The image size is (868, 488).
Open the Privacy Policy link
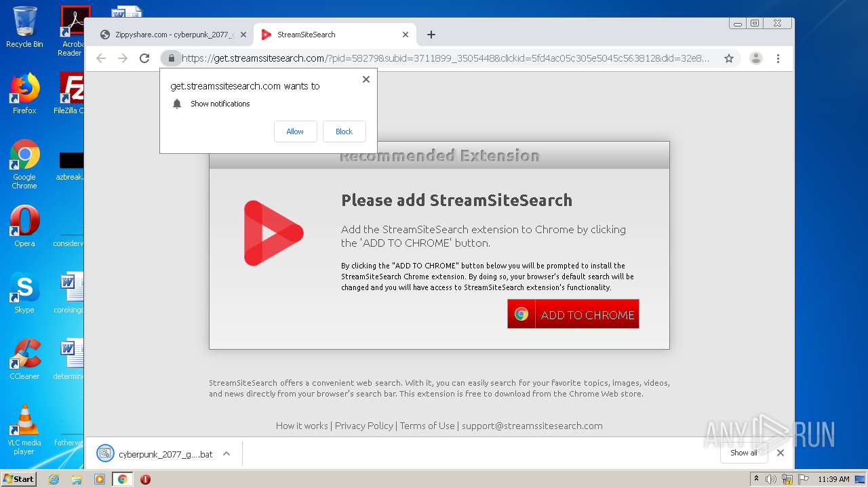[x=364, y=426]
